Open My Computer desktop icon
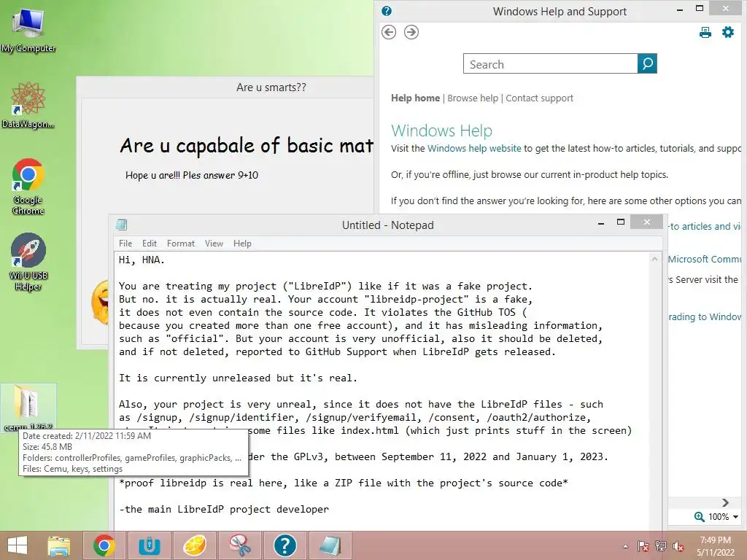Viewport: 747px width, 560px height. [28, 29]
